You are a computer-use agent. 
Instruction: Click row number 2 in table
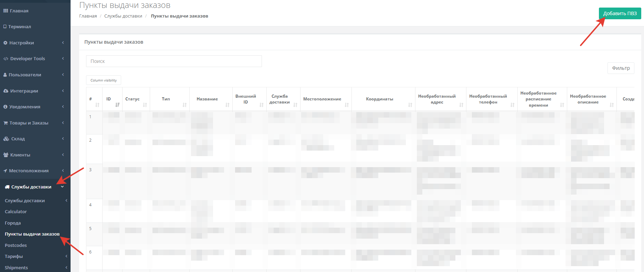click(x=91, y=140)
